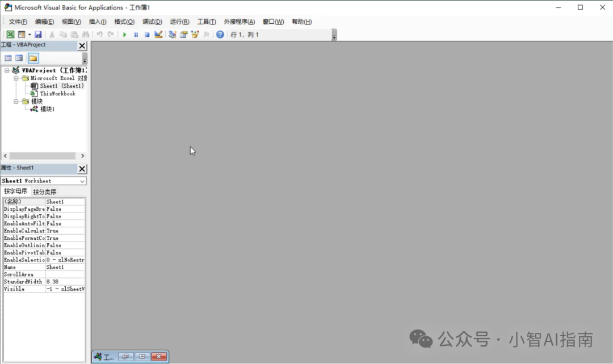Image resolution: width=613 pixels, height=364 pixels.
Task: Toggle Design Mode icon in the toolbar
Action: pos(158,35)
